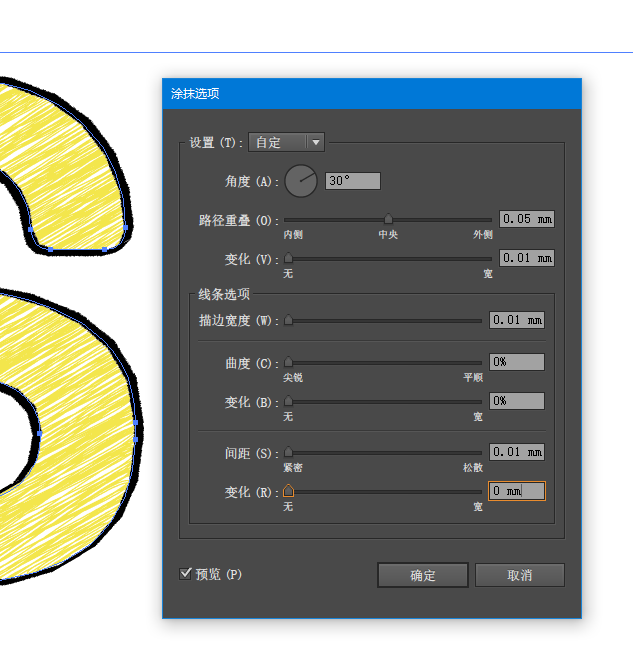Click the 描边宽度 slider handle
The height and width of the screenshot is (661, 633).
point(288,320)
